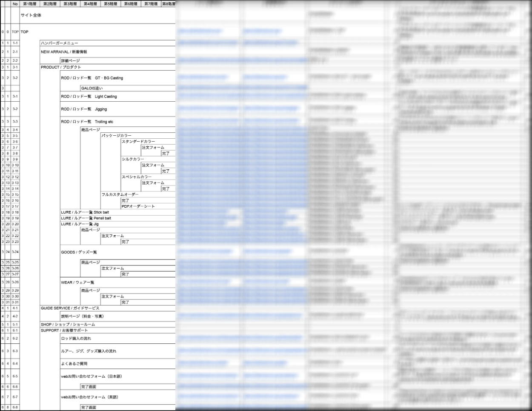Click 注文フォーム in row 3-22
The image size is (532, 411).
point(138,236)
